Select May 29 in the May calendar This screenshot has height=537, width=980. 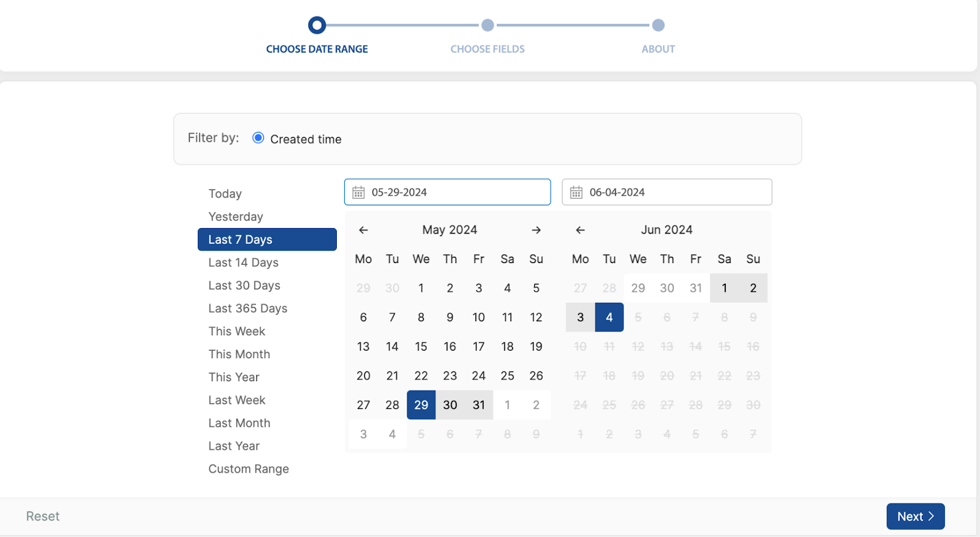[421, 405]
